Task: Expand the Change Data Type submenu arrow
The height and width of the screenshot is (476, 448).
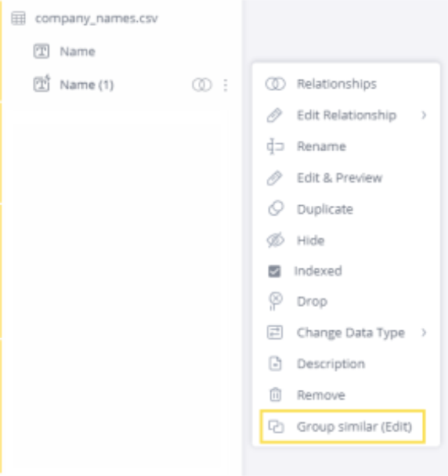Action: [424, 333]
